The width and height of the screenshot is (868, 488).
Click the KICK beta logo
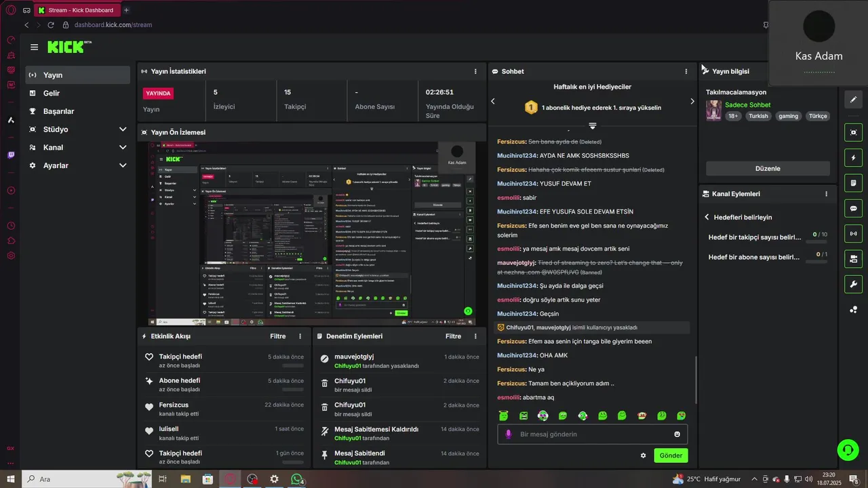coord(69,47)
